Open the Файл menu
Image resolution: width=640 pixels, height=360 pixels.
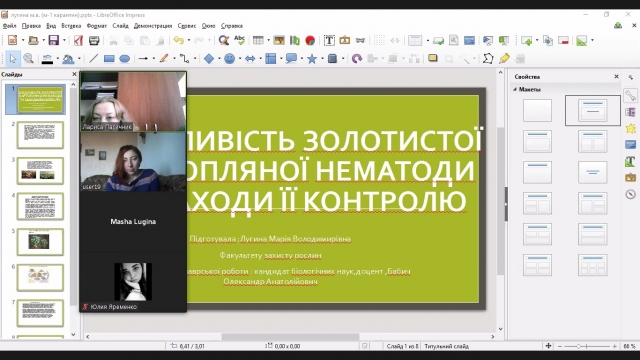click(9, 26)
